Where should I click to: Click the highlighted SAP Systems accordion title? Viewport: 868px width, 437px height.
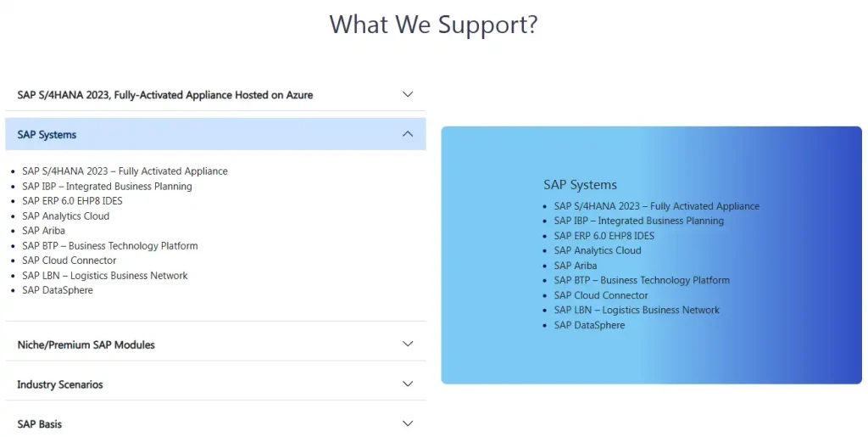pyautogui.click(x=47, y=135)
